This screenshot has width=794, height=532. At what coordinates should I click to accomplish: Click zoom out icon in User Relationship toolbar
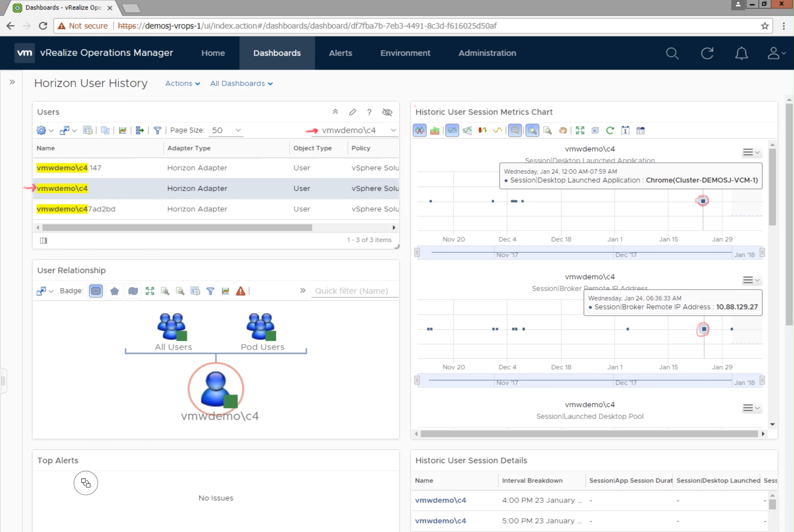point(180,291)
